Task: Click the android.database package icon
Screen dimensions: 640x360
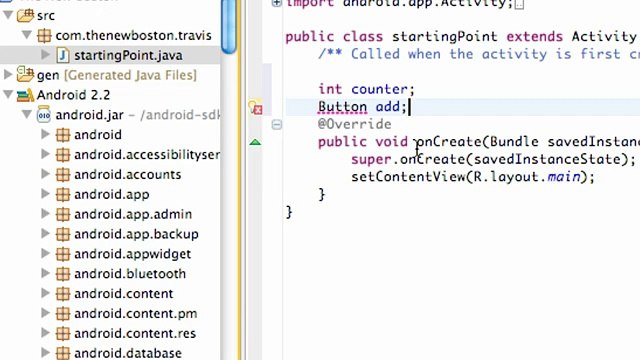Action: tap(62, 353)
